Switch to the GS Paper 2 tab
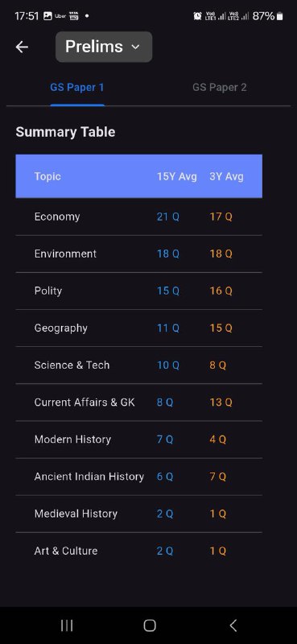 tap(220, 87)
